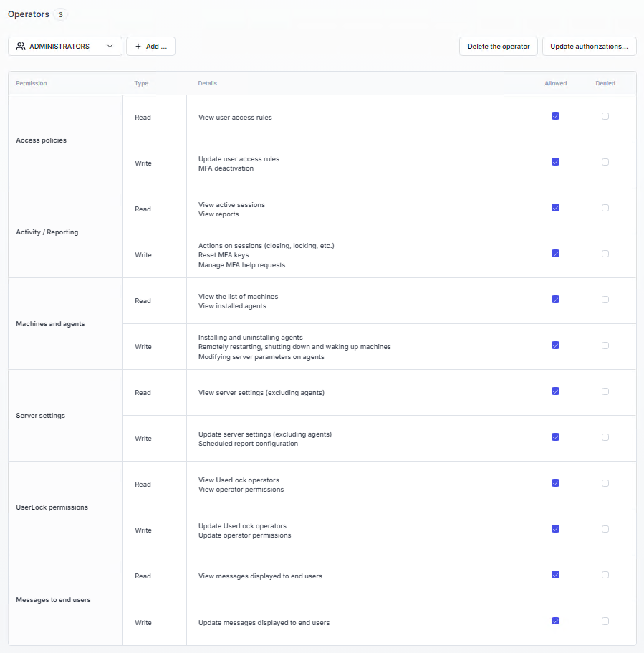Screen dimensions: 644x653
Task: Click the plus icon on Add button
Action: [x=138, y=47]
